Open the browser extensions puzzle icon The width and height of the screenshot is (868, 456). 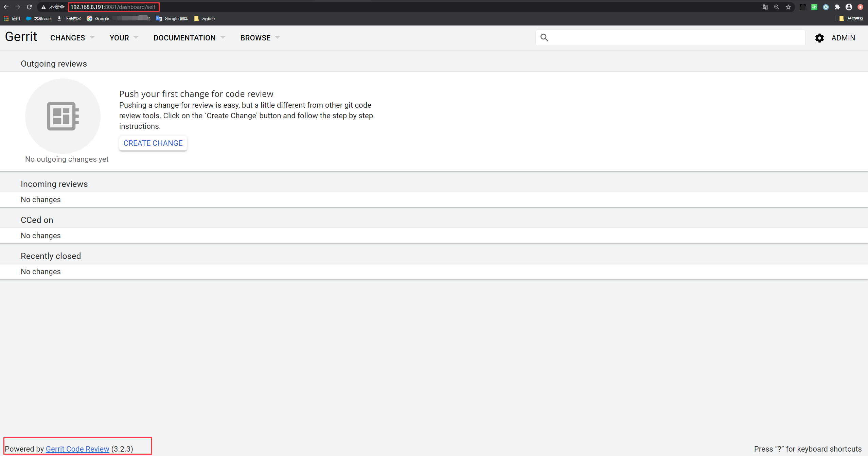click(837, 7)
